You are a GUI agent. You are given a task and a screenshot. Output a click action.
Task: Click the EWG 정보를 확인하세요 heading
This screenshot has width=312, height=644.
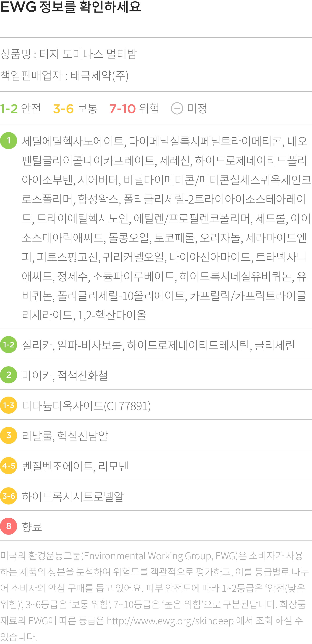(x=71, y=7)
